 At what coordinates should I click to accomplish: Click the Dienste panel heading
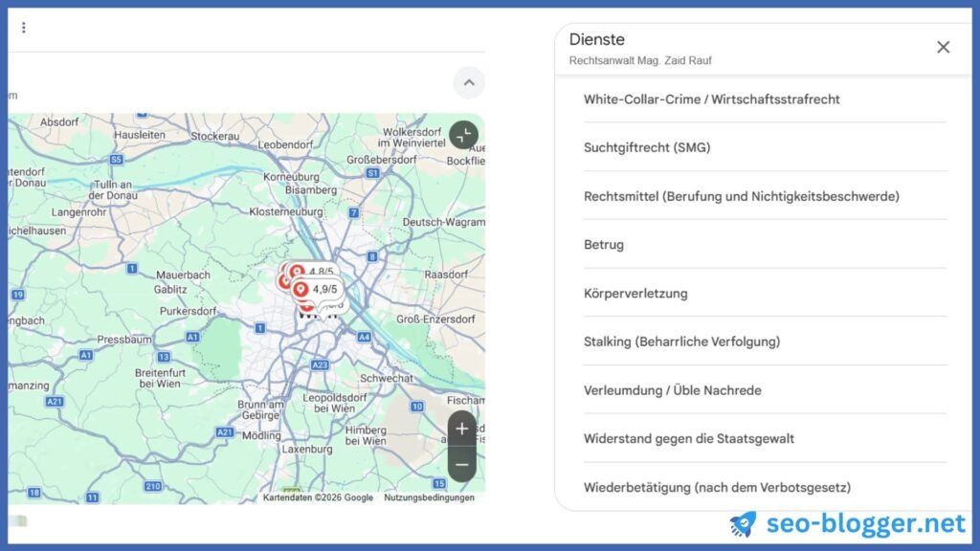pos(596,39)
